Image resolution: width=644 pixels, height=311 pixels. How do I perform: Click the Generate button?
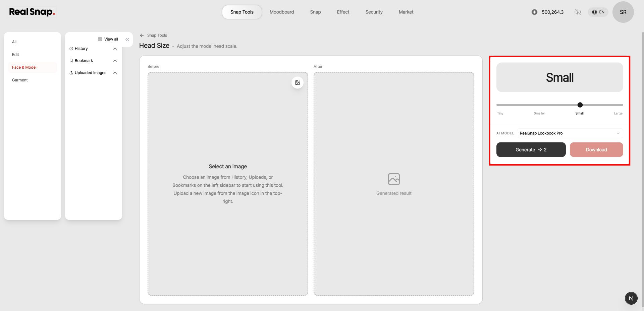(531, 150)
